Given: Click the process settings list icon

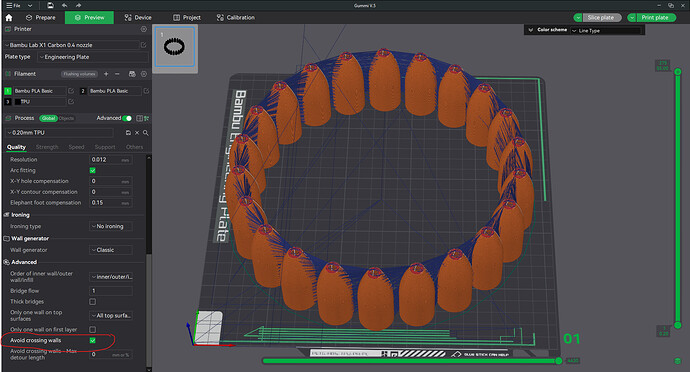Looking at the screenshot, I should pos(147,118).
